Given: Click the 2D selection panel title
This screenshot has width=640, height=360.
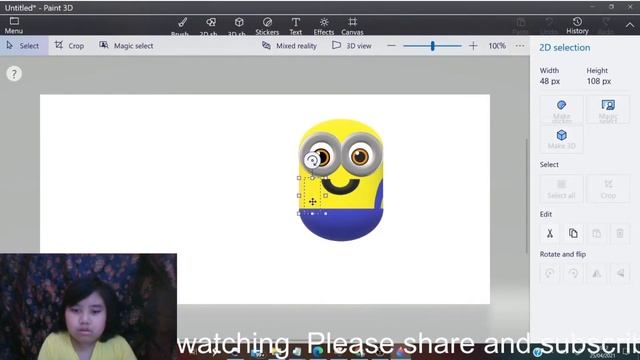Looking at the screenshot, I should tap(564, 47).
